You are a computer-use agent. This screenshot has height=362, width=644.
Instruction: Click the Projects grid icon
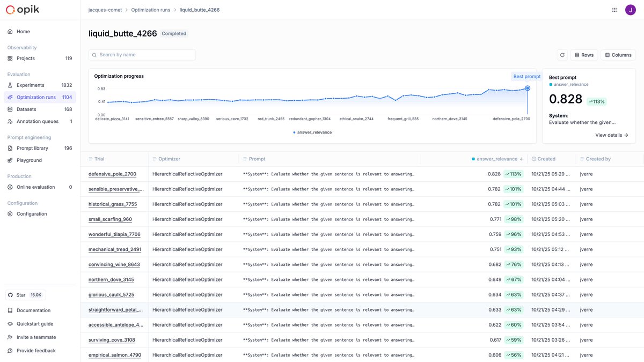(x=10, y=58)
